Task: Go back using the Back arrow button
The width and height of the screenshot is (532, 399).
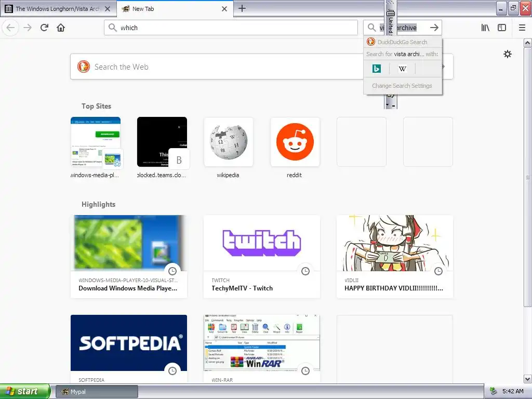Action: click(x=10, y=28)
